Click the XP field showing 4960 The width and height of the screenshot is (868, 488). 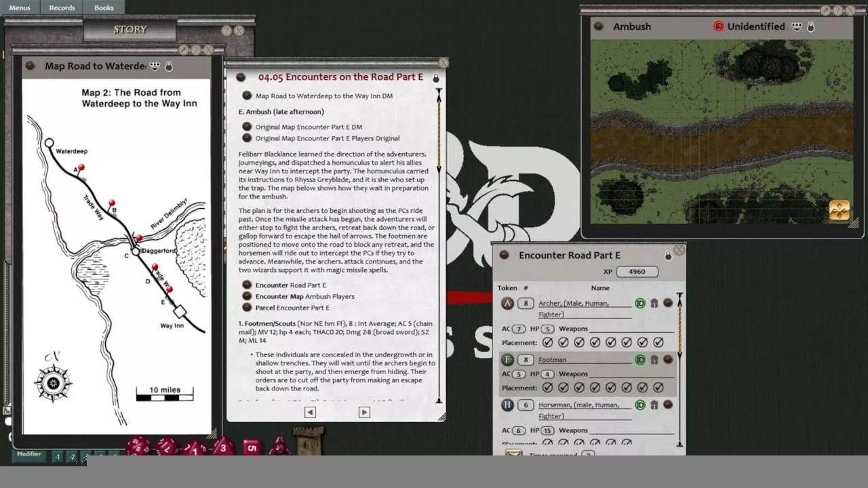(x=637, y=271)
